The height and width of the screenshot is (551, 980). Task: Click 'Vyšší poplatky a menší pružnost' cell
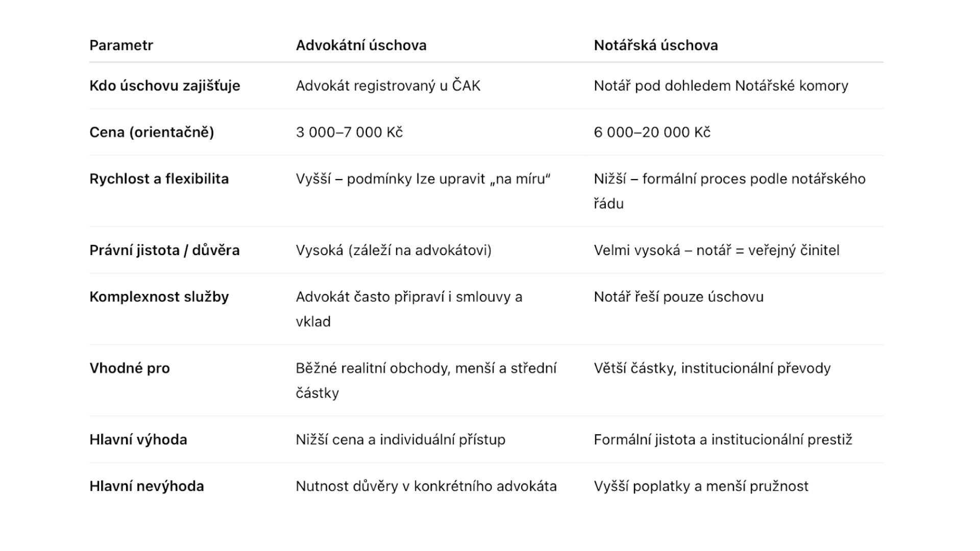coord(701,486)
